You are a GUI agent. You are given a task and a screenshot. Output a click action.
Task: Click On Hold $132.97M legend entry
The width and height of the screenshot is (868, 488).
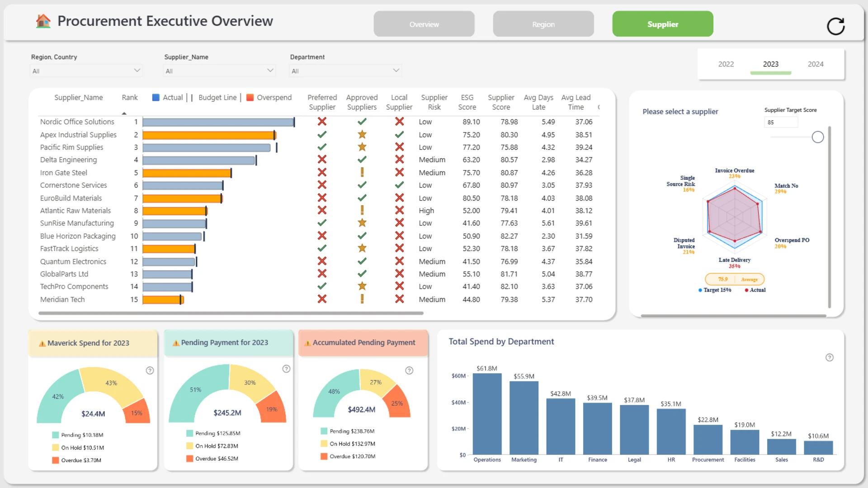point(348,444)
